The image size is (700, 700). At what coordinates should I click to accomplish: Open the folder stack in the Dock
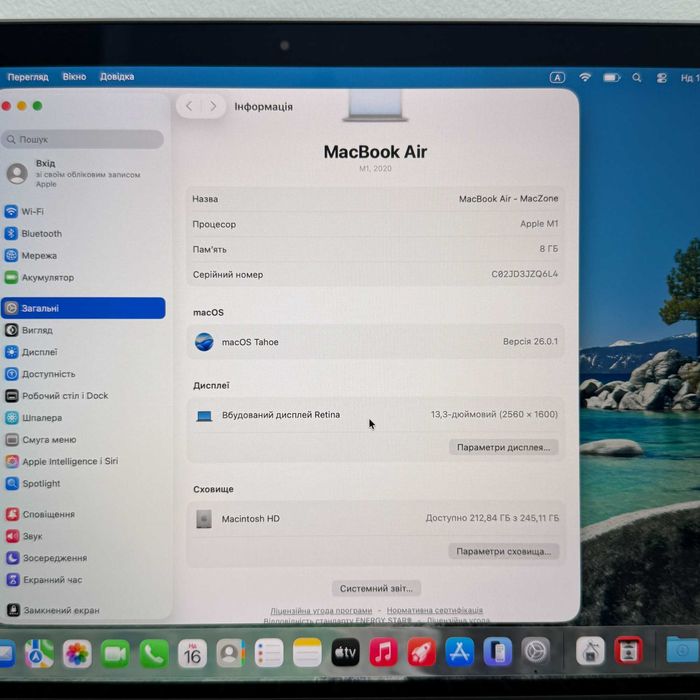(x=682, y=650)
